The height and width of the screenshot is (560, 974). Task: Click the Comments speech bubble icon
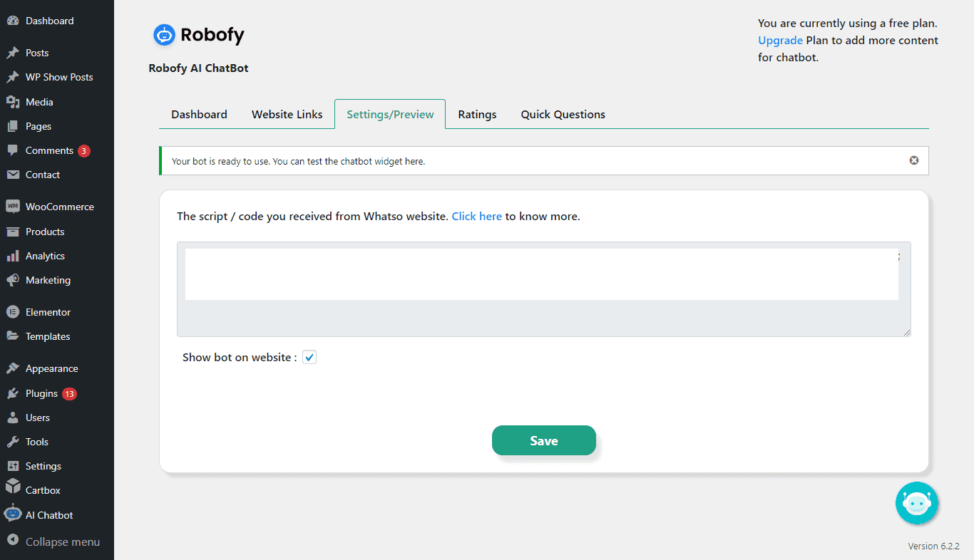coord(13,150)
